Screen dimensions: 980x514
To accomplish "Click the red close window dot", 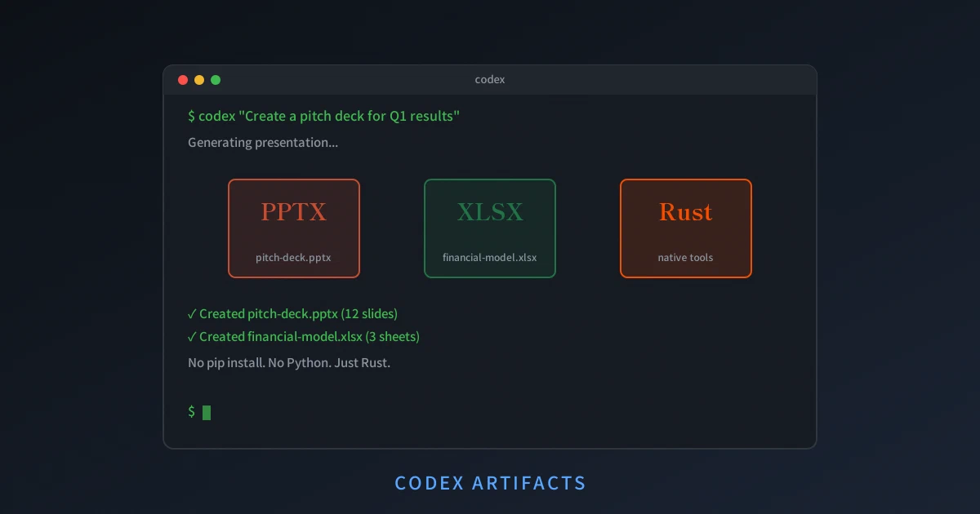I will click(183, 80).
